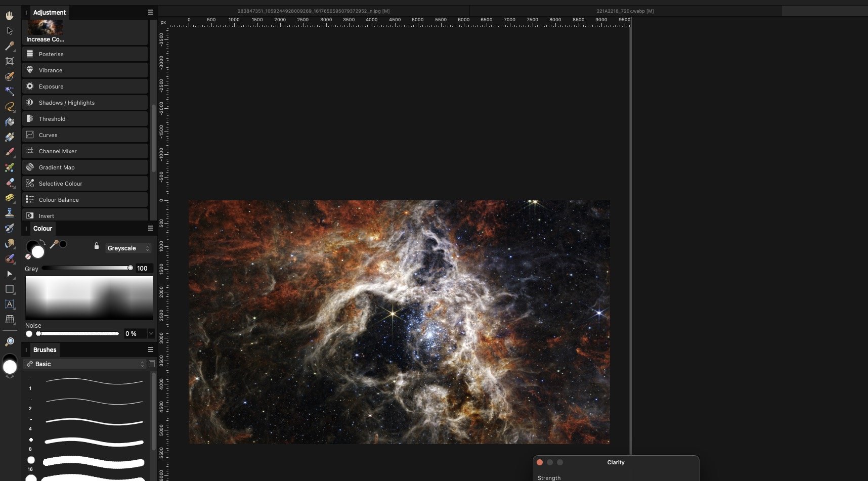Add a Posterise adjustment

(x=85, y=54)
